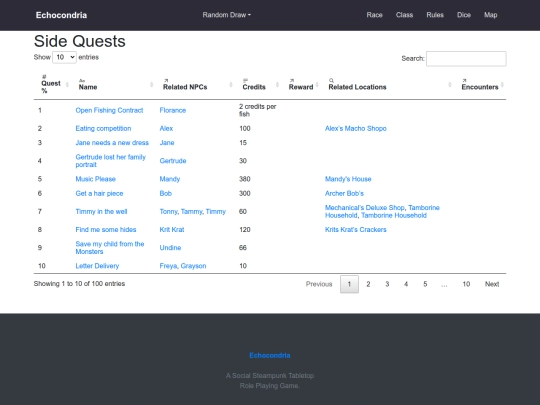Open Mandy's House location

pos(348,179)
